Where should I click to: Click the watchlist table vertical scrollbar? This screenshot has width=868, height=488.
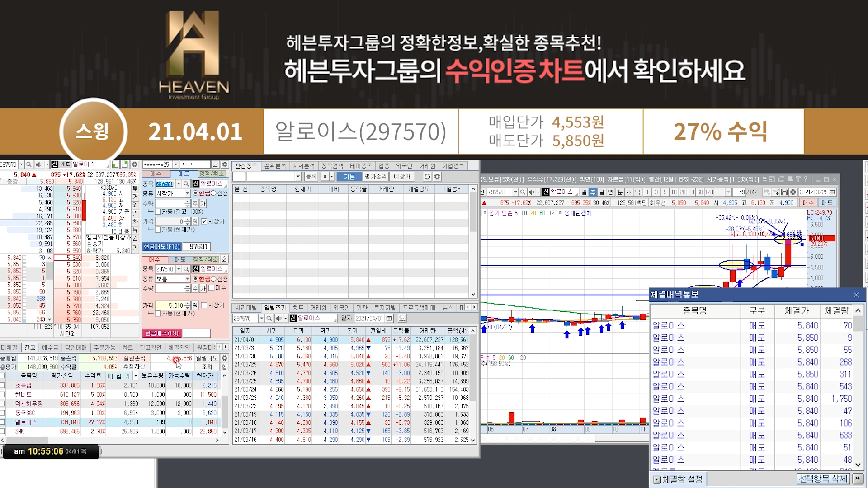coord(473,241)
